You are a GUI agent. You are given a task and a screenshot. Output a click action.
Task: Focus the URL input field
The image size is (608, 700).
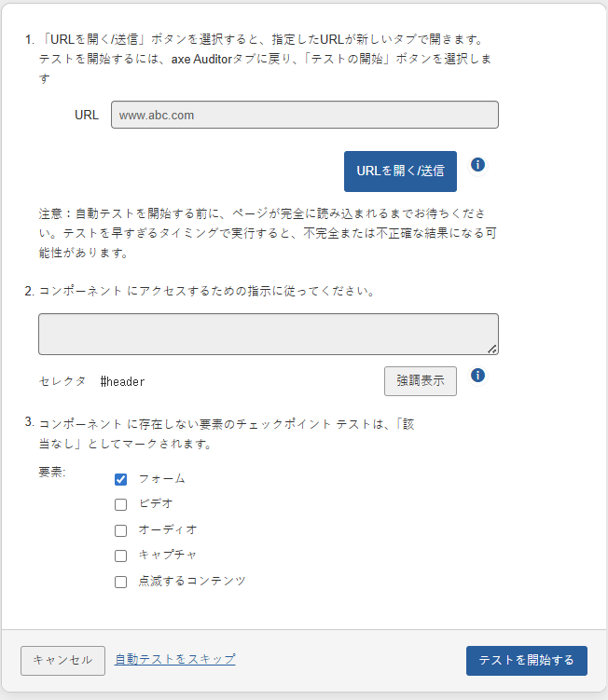[304, 115]
